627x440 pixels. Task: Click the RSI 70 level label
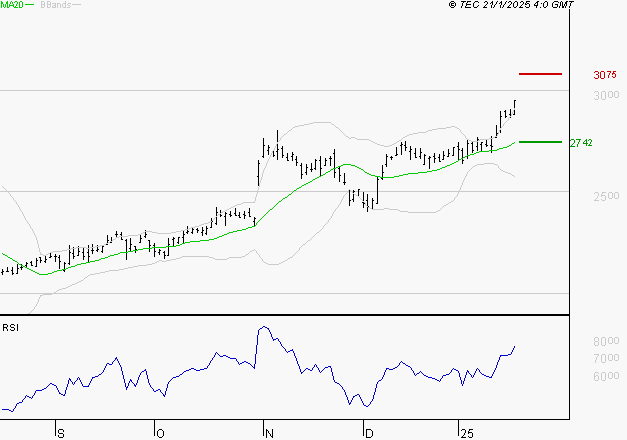[x=603, y=358]
